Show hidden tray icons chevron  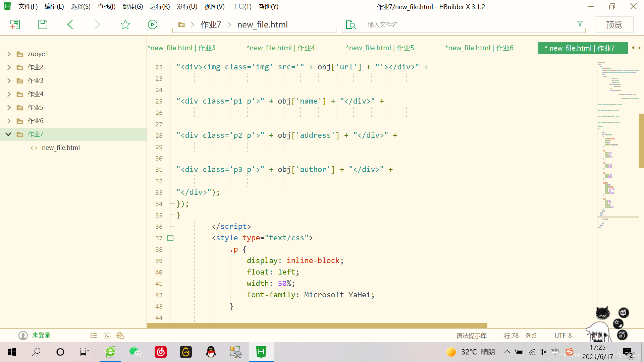(507, 352)
